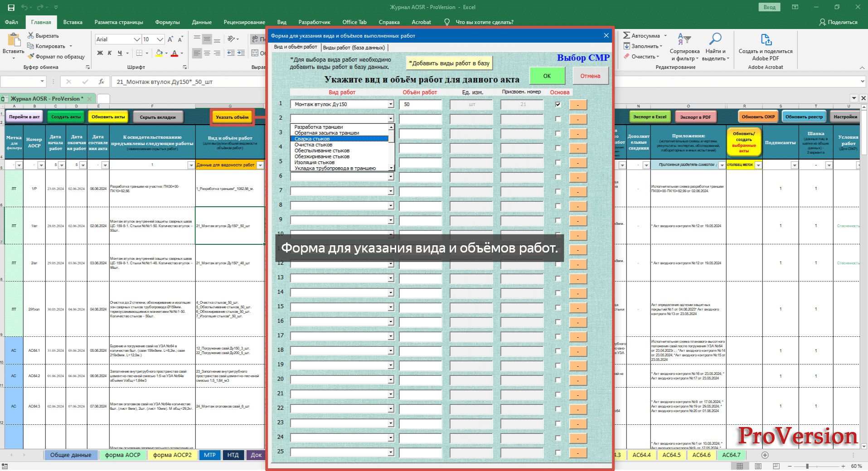
Task: Click the Format Painter brush icon
Action: click(x=31, y=57)
